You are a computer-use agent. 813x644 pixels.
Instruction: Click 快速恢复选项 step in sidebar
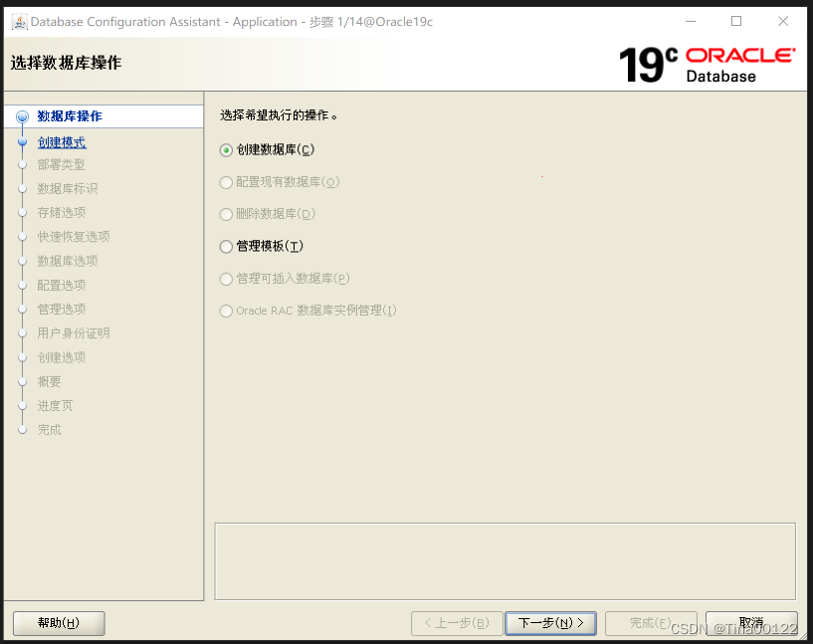pyautogui.click(x=74, y=237)
